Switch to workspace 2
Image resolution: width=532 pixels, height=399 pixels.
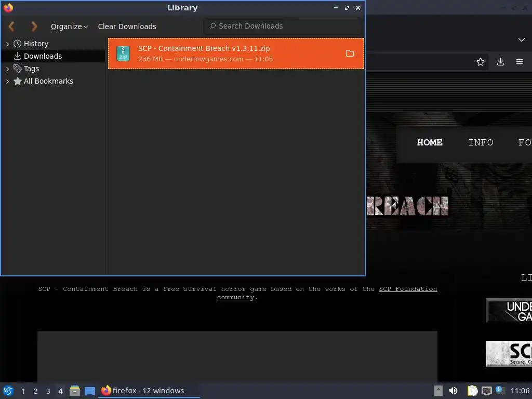(36, 391)
